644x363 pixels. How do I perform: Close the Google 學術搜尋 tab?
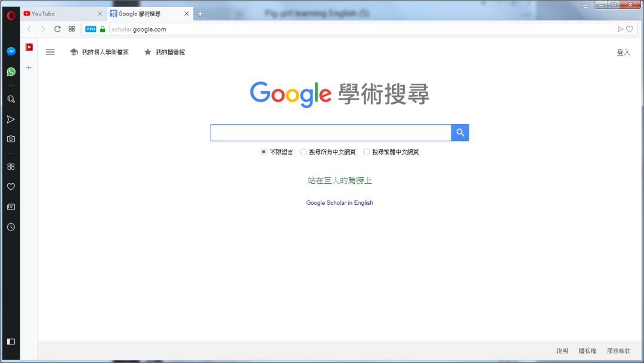[187, 14]
